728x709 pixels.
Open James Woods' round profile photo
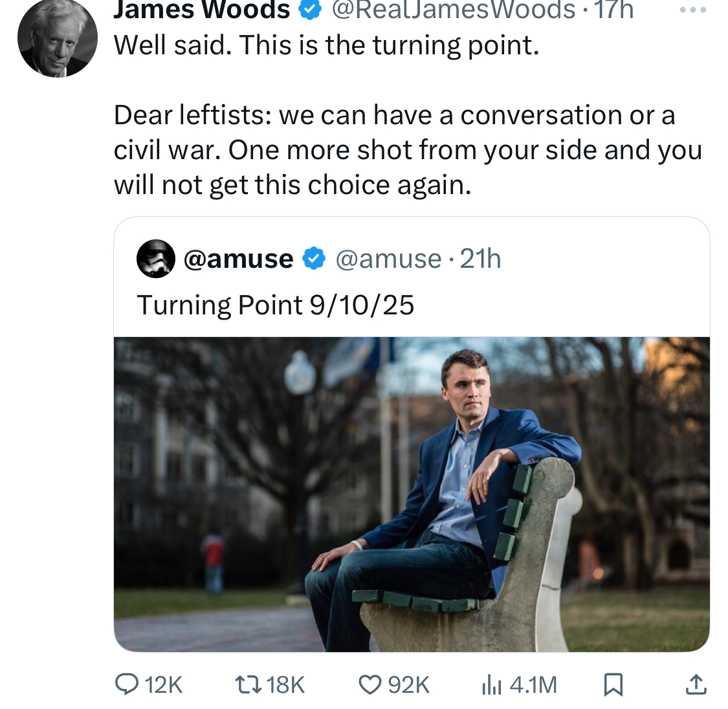point(58,39)
